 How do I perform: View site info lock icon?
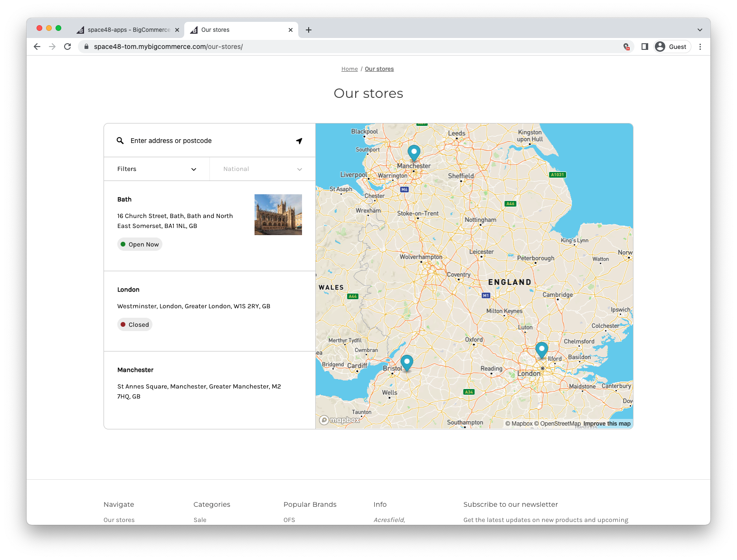(86, 47)
